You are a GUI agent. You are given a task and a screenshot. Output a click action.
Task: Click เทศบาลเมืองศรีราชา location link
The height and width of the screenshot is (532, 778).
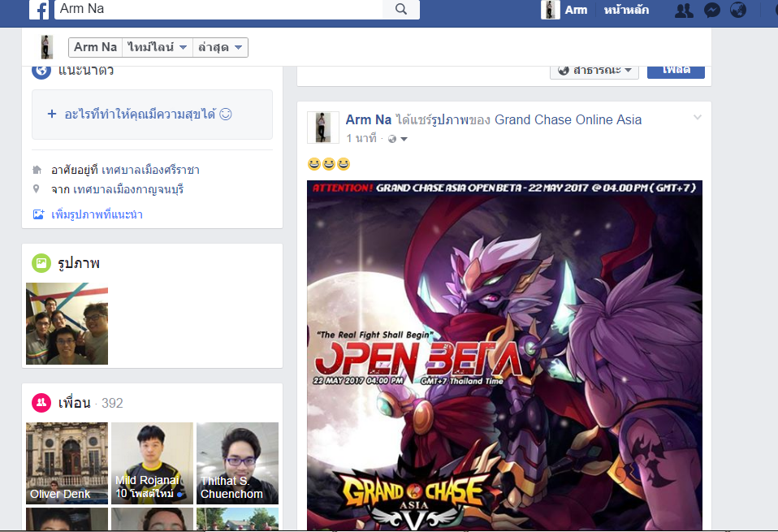(150, 170)
